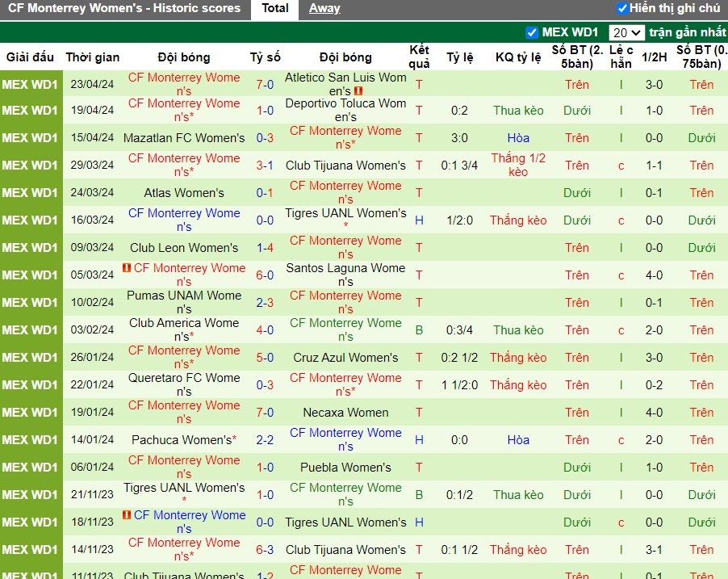
Task: Click the 0-1 score for Atlas Women's
Action: pos(265,193)
